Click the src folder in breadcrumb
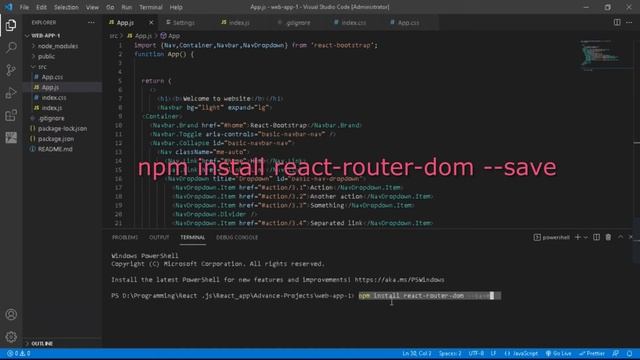The height and width of the screenshot is (360, 640). coord(113,36)
